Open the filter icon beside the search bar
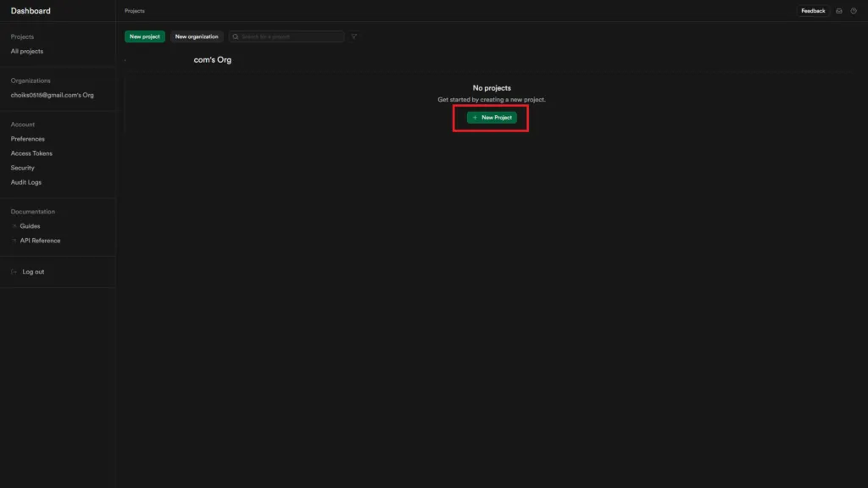868x488 pixels. click(x=353, y=36)
